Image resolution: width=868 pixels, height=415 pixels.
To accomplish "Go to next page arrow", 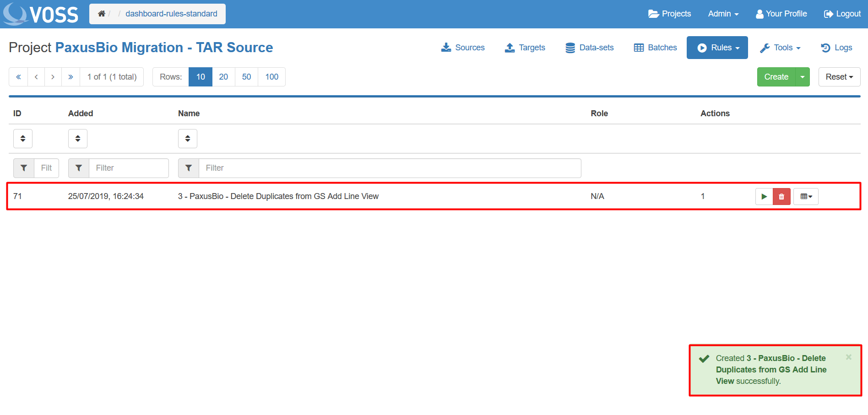I will [53, 77].
